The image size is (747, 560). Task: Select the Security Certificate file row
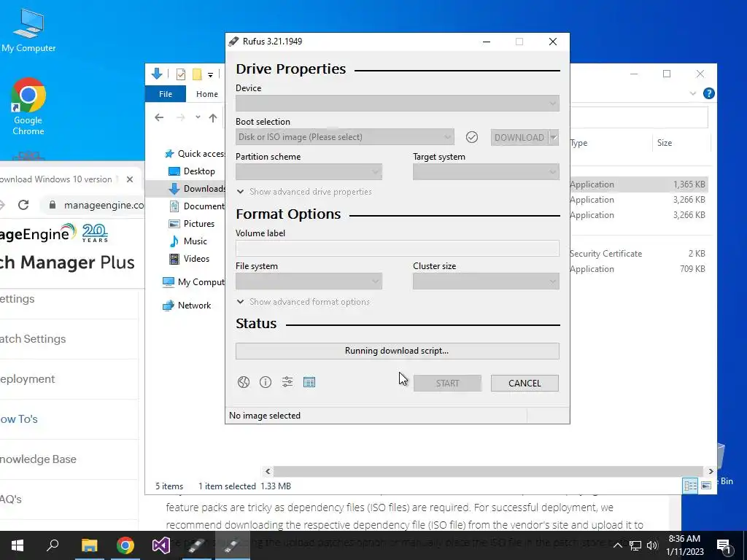639,253
